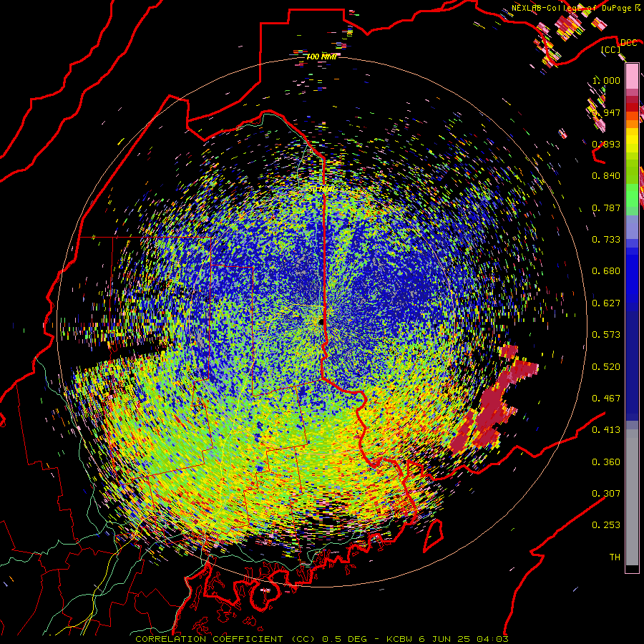Select the 0.840 scale value

click(606, 176)
